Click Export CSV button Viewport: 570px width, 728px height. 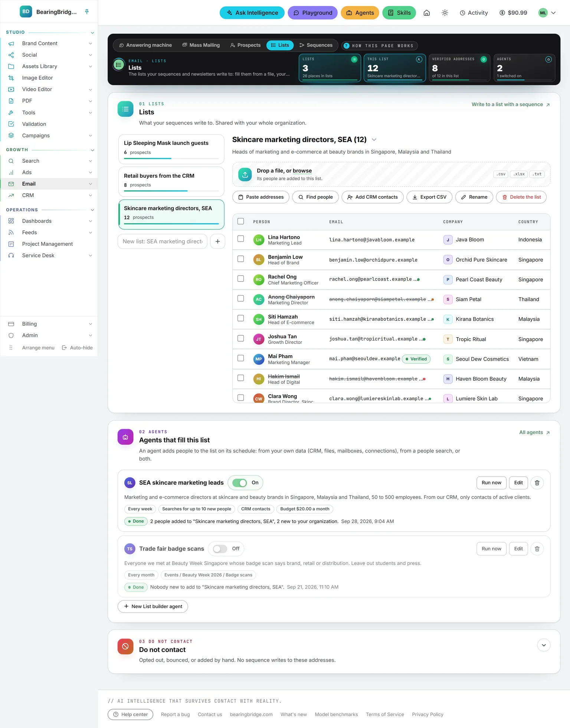point(429,197)
